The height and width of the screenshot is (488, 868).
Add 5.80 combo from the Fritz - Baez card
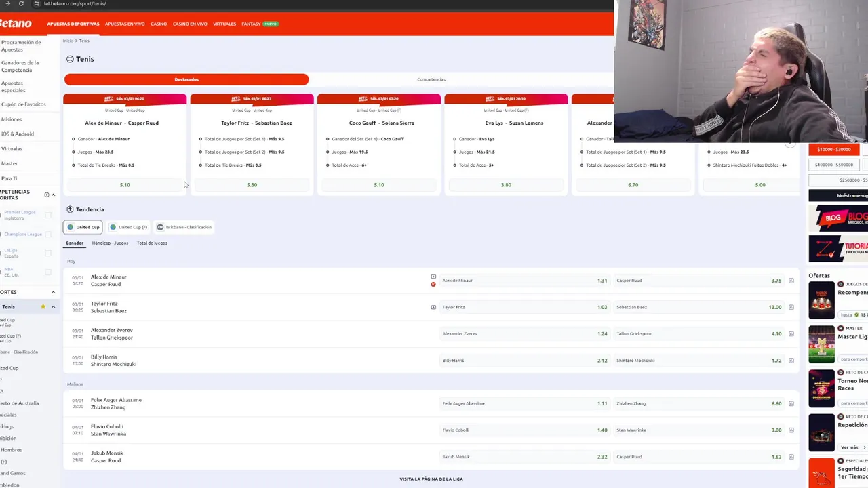coord(252,184)
